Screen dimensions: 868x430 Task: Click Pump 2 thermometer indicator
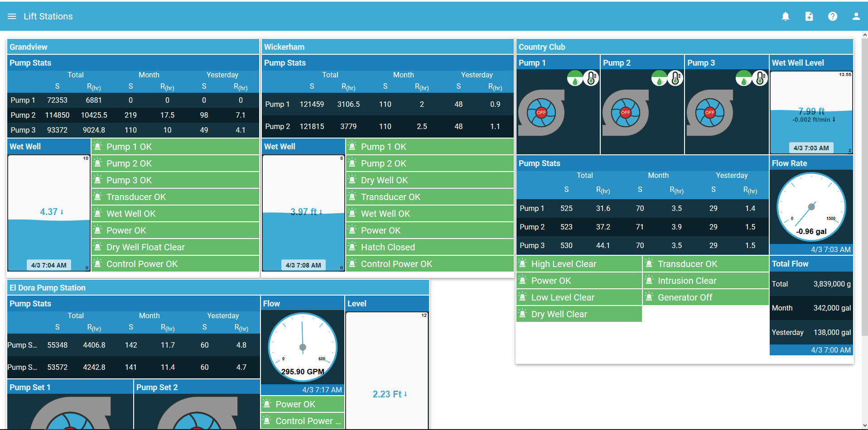pos(675,78)
